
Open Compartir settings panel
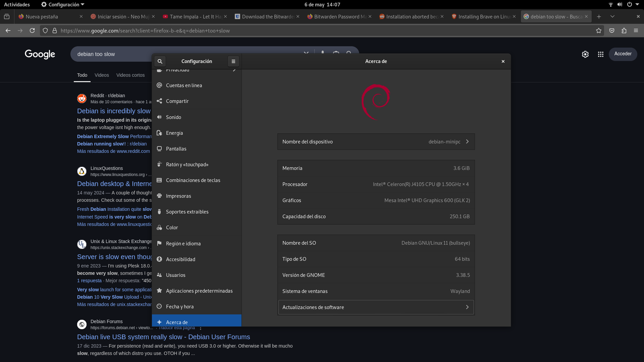click(x=197, y=101)
